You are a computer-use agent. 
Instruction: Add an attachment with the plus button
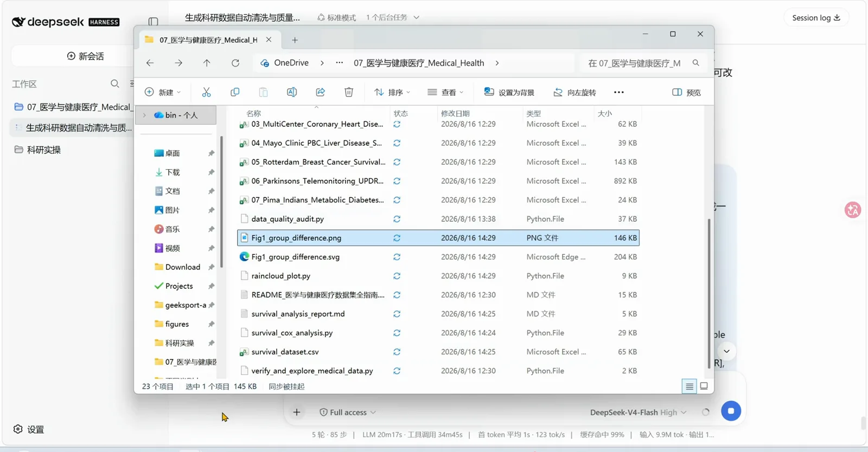click(x=297, y=412)
